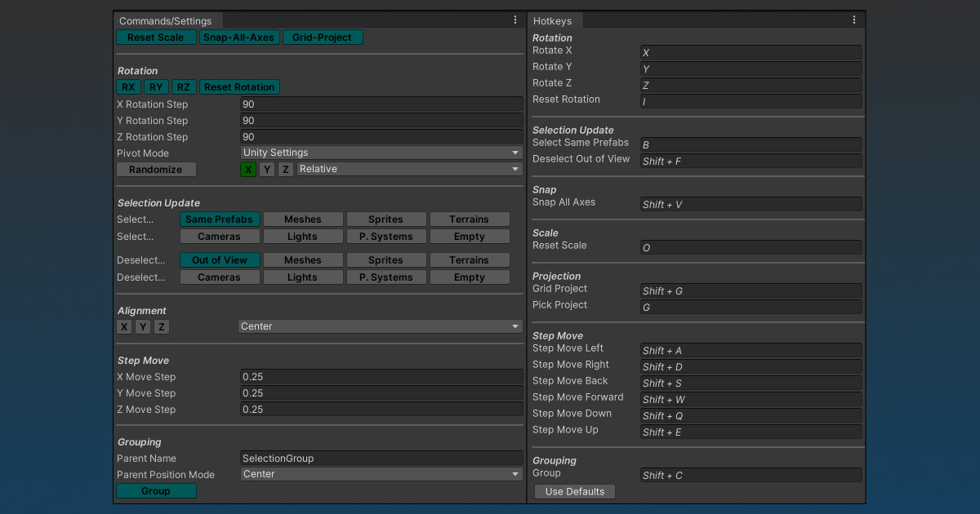This screenshot has width=980, height=514.
Task: Edit Z Move Step value
Action: click(381, 410)
